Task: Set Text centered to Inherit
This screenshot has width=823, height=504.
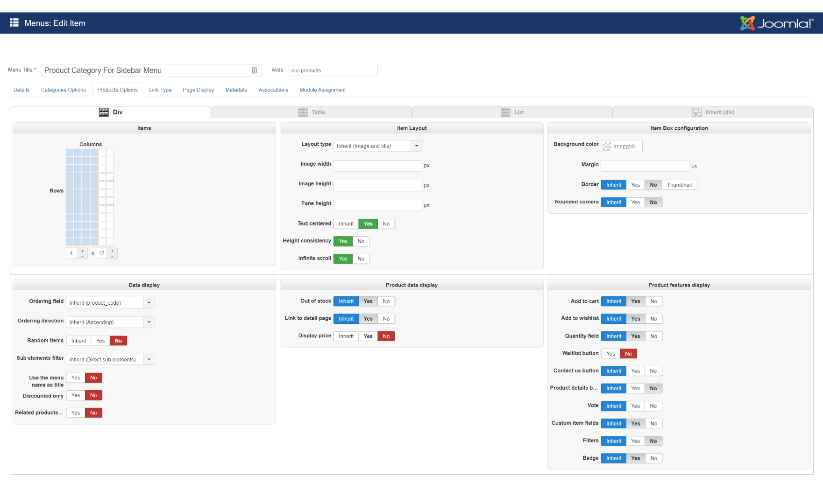Action: (346, 224)
